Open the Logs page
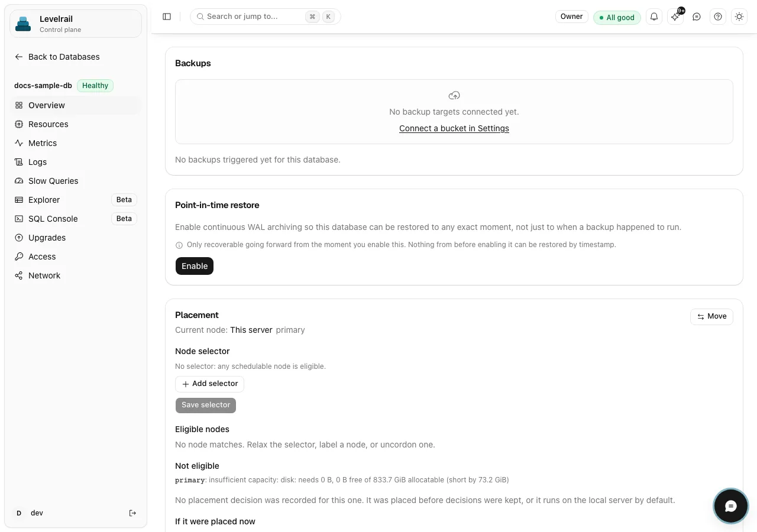This screenshot has width=757, height=532. [76, 162]
